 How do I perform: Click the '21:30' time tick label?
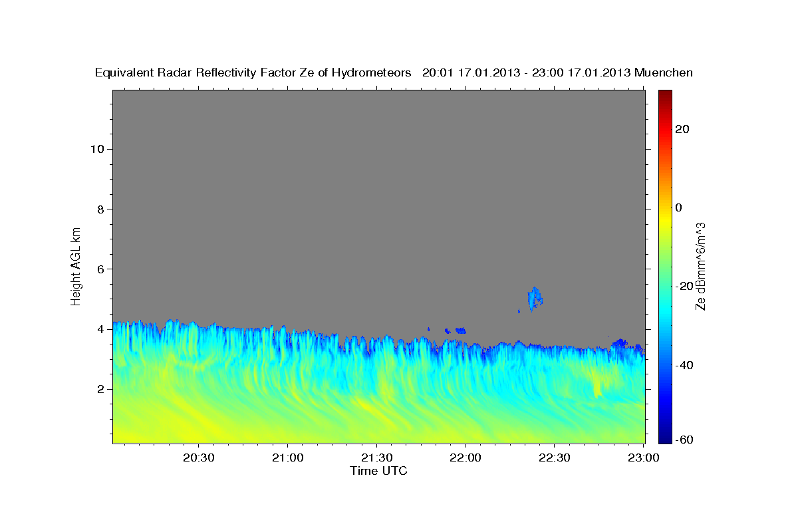(376, 458)
